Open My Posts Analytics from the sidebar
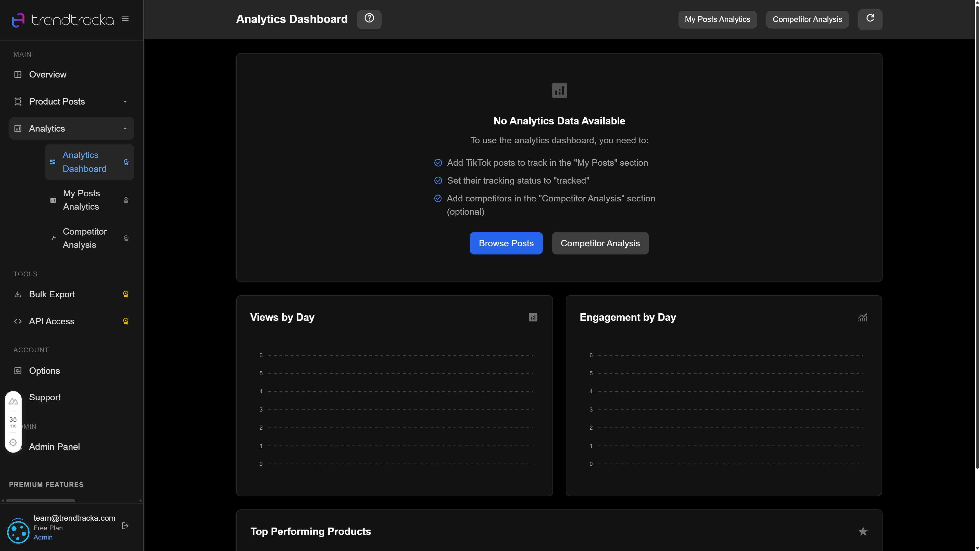The height and width of the screenshot is (551, 980). [x=81, y=200]
